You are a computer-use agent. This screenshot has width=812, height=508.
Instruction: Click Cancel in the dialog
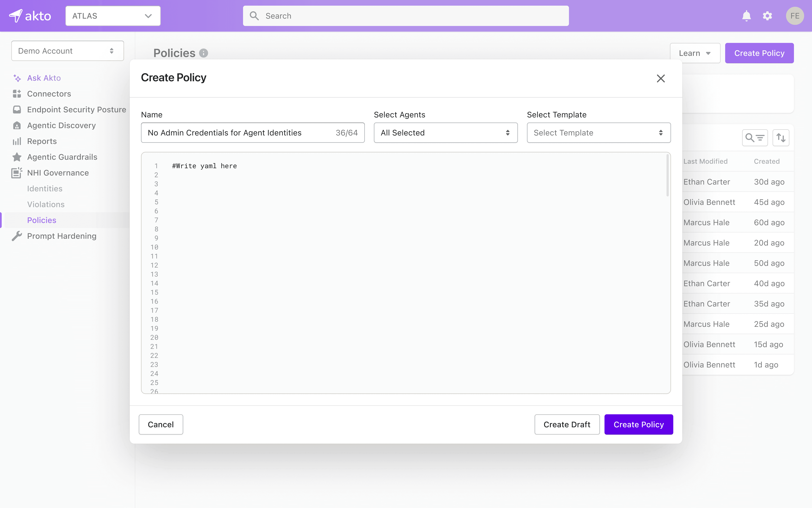click(x=161, y=424)
